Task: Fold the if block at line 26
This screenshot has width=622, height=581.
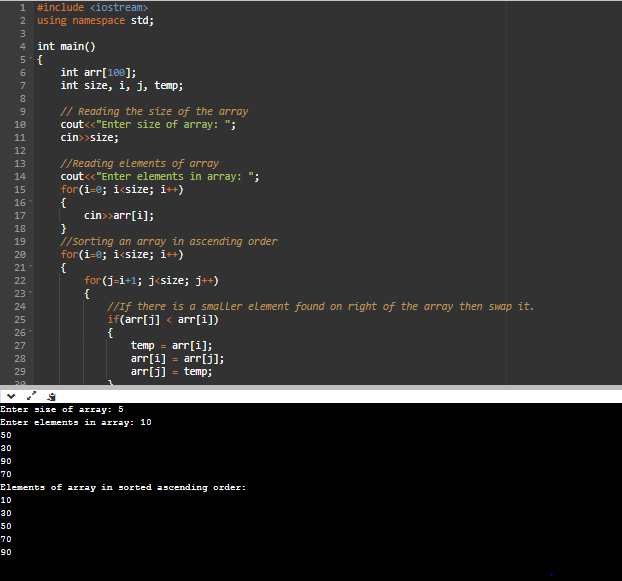Action: coord(28,333)
